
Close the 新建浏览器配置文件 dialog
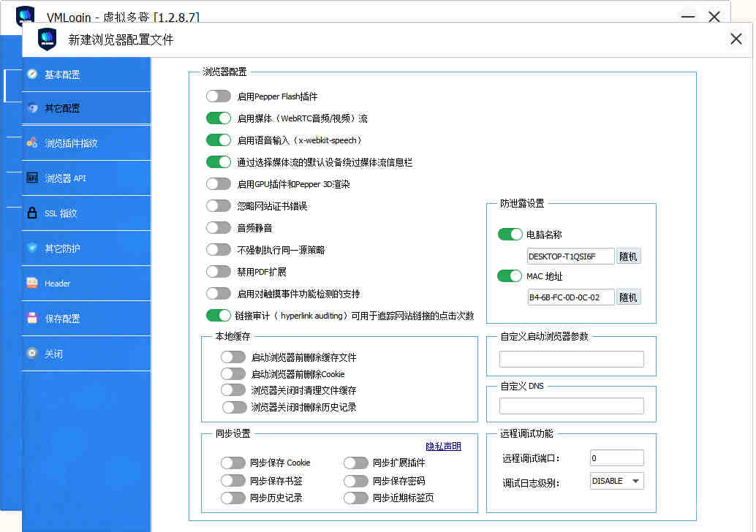736,39
